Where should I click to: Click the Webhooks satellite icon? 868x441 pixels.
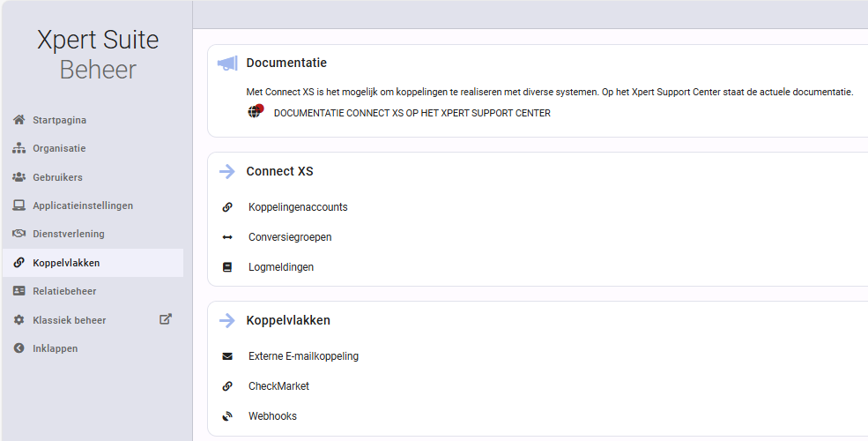(x=227, y=416)
